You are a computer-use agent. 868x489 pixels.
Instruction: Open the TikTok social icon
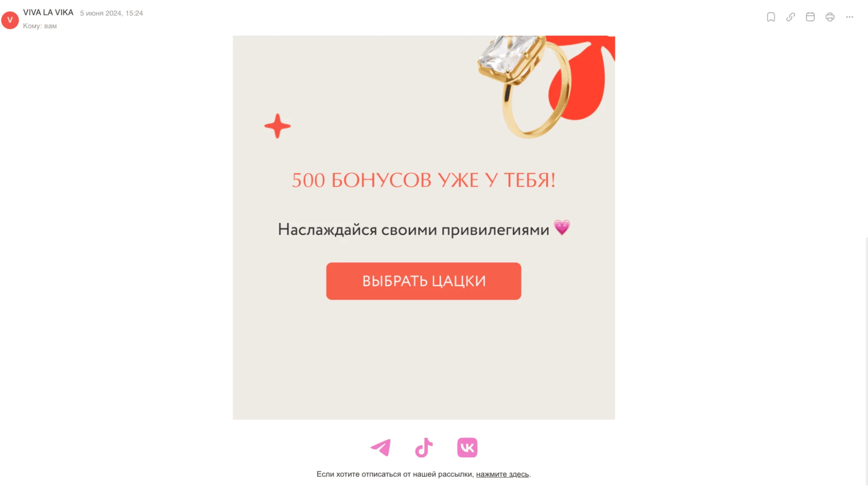(424, 447)
